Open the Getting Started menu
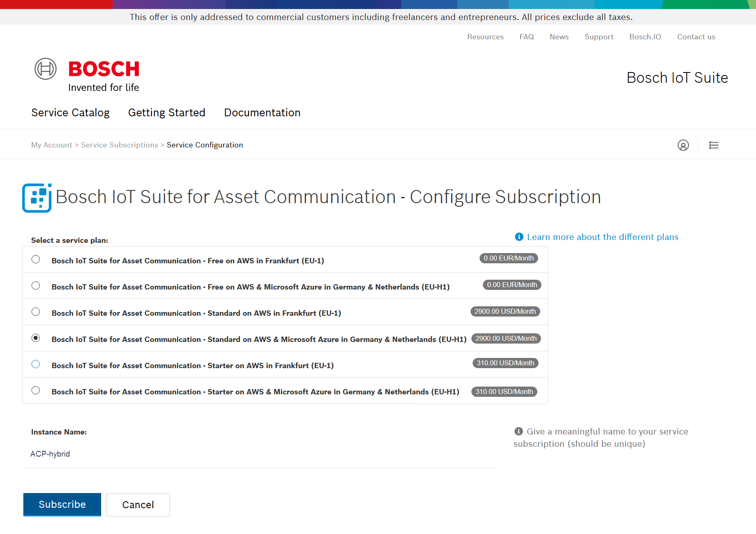 tap(167, 113)
